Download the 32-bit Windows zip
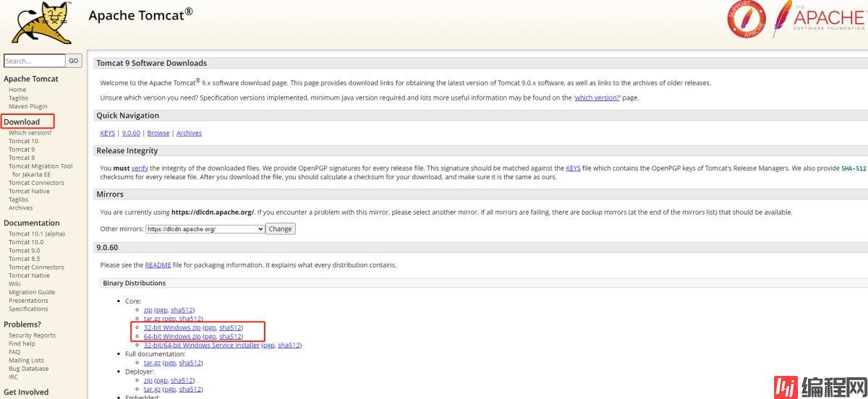This screenshot has width=868, height=399. [172, 327]
